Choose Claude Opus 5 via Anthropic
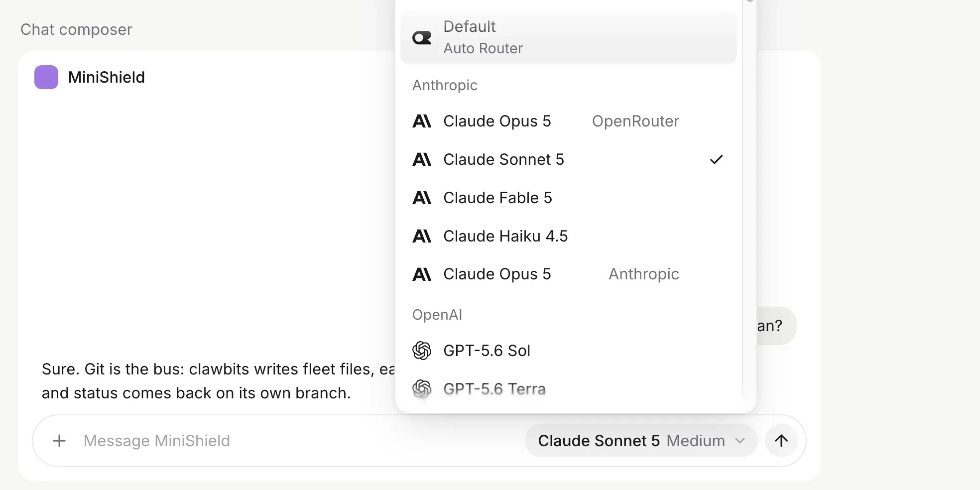Viewport: 980px width, 490px height. point(569,274)
